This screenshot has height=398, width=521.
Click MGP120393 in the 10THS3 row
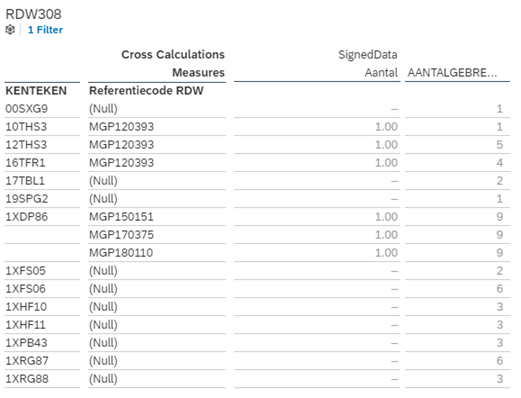pyautogui.click(x=121, y=127)
